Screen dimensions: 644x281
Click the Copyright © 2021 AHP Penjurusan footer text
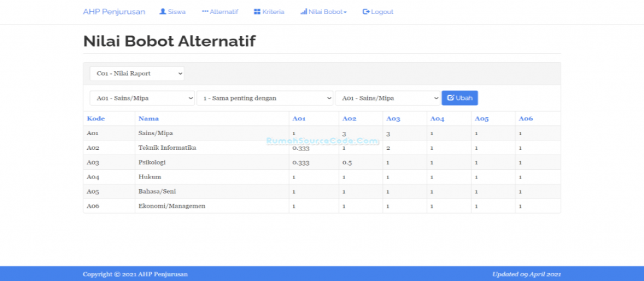[135, 274]
